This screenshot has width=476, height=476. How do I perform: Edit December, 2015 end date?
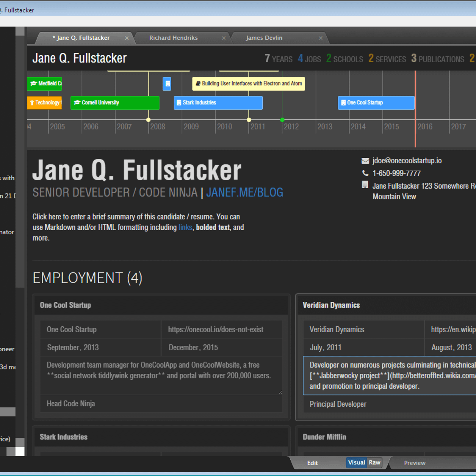[222, 347]
